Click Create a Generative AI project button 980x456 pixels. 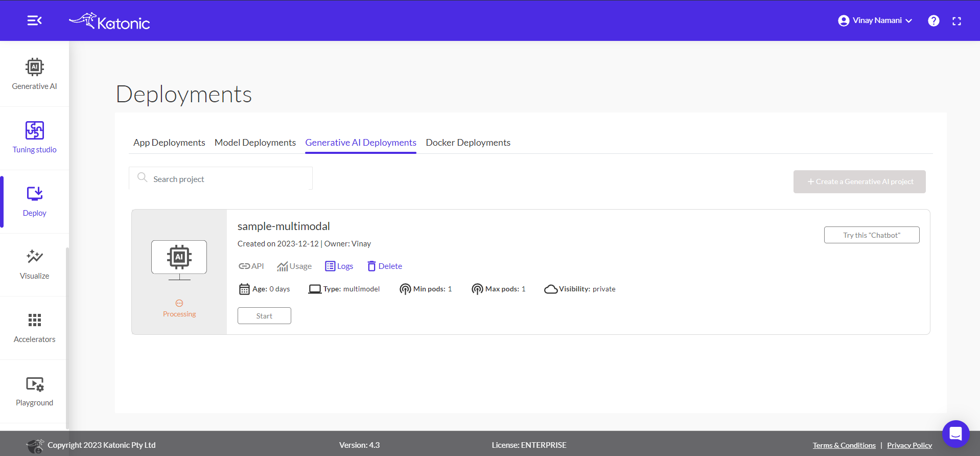pyautogui.click(x=859, y=181)
